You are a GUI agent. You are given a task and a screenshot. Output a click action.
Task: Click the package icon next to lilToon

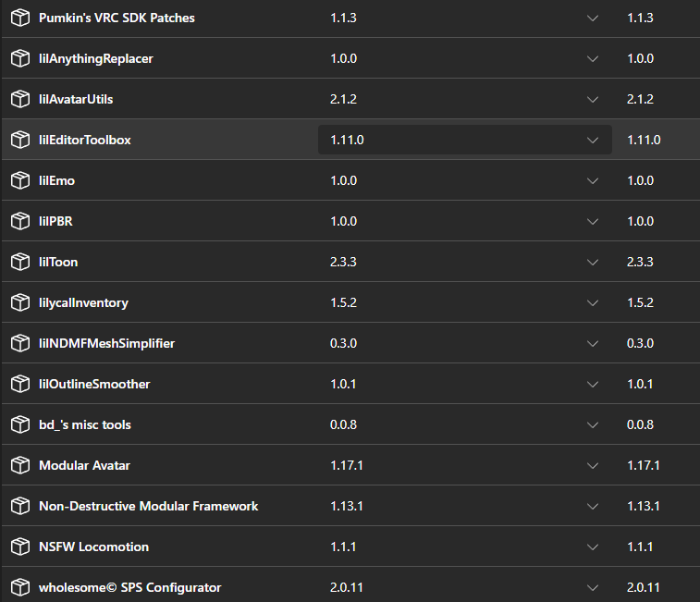[x=20, y=262]
